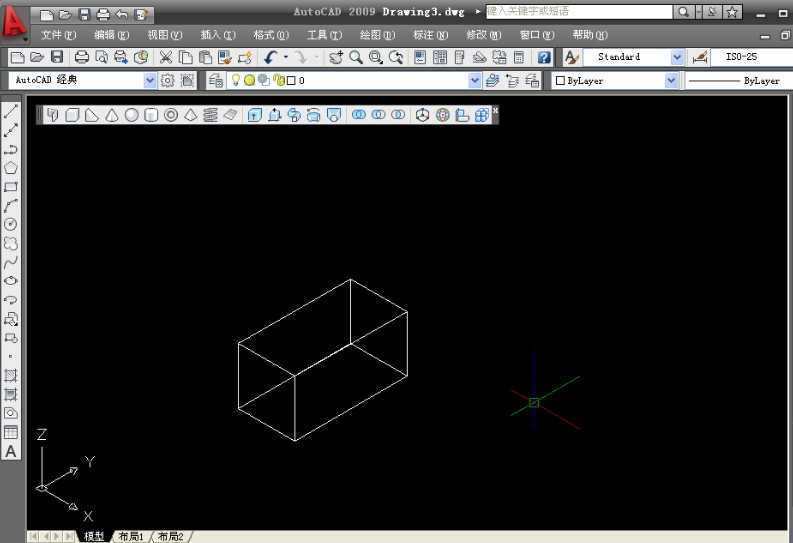
Task: Open the 文件 menu
Action: (x=58, y=35)
